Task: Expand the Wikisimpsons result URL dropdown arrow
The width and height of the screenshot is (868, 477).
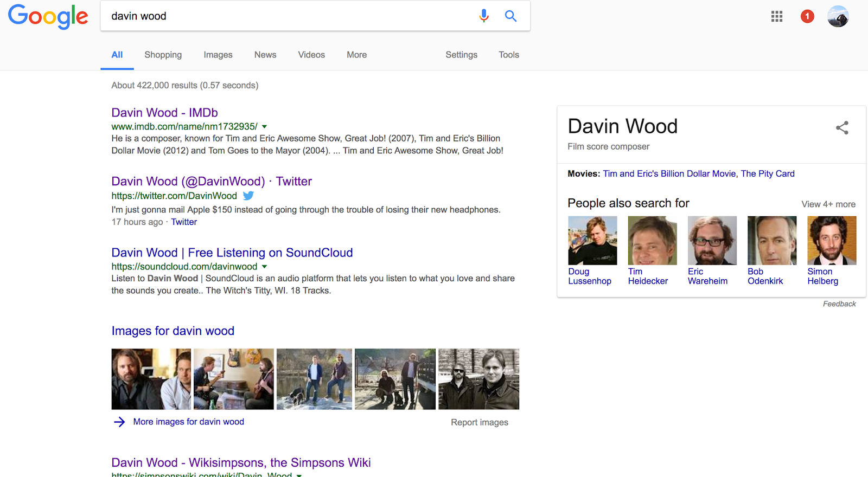Action: 299,475
